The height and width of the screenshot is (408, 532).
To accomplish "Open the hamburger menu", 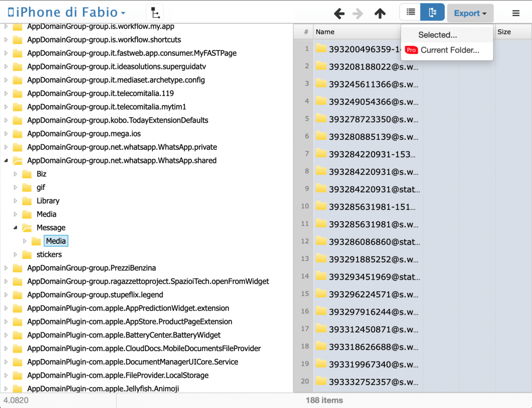I will (x=516, y=13).
